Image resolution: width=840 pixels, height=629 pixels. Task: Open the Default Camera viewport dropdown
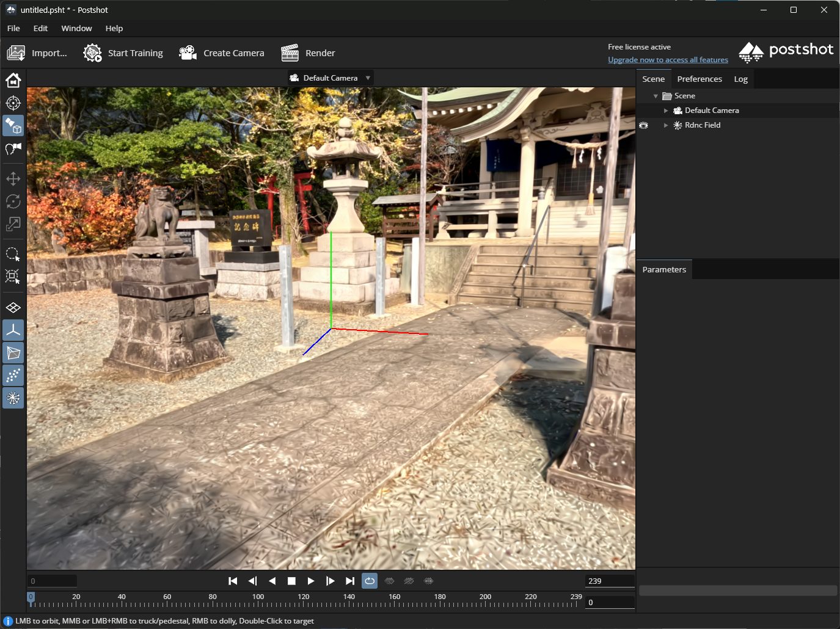click(330, 78)
